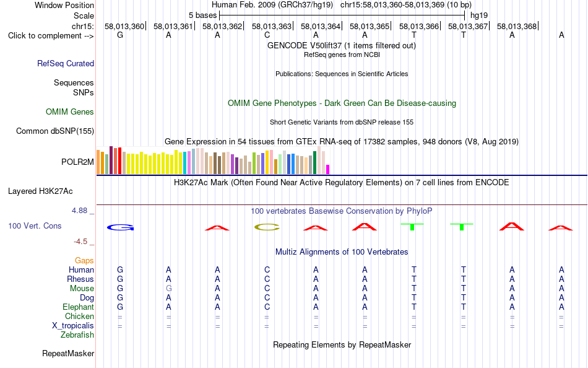Click 'Short Genetic Variants from dbSNP release 155'
This screenshot has width=588, height=368.
(342, 122)
